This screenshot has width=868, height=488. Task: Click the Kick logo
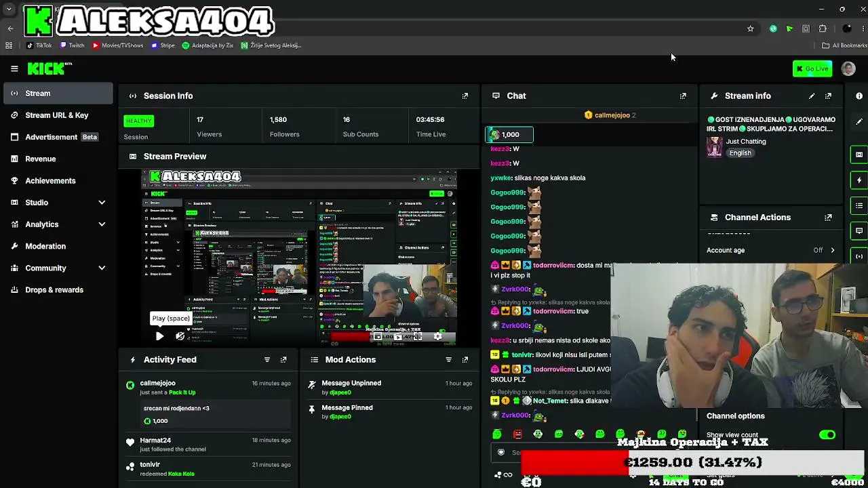pyautogui.click(x=50, y=68)
